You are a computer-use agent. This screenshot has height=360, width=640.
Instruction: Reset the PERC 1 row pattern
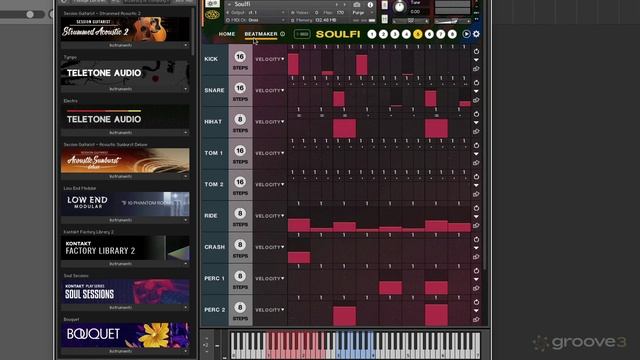[476, 271]
